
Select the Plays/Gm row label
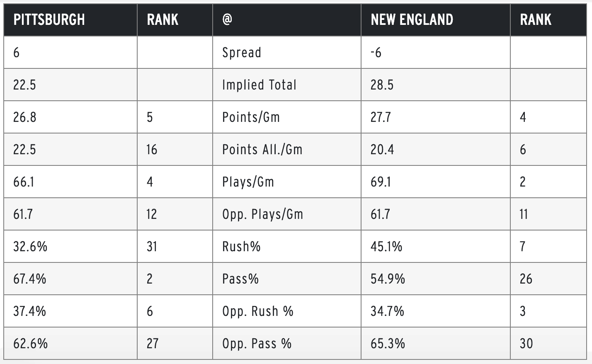pyautogui.click(x=248, y=182)
